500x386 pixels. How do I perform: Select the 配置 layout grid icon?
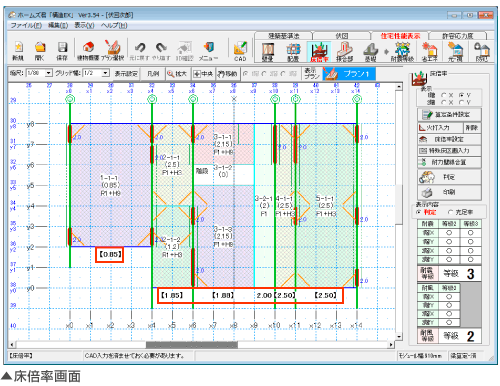pos(293,52)
